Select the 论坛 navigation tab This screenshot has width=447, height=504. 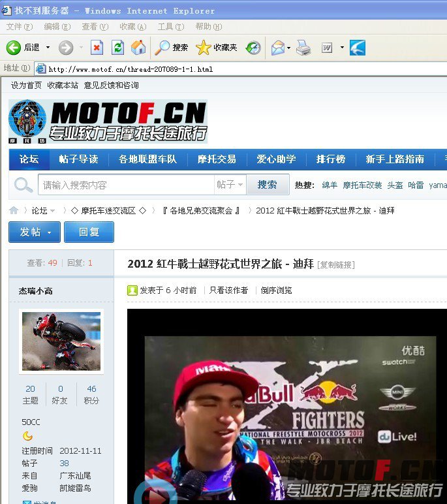(x=29, y=159)
